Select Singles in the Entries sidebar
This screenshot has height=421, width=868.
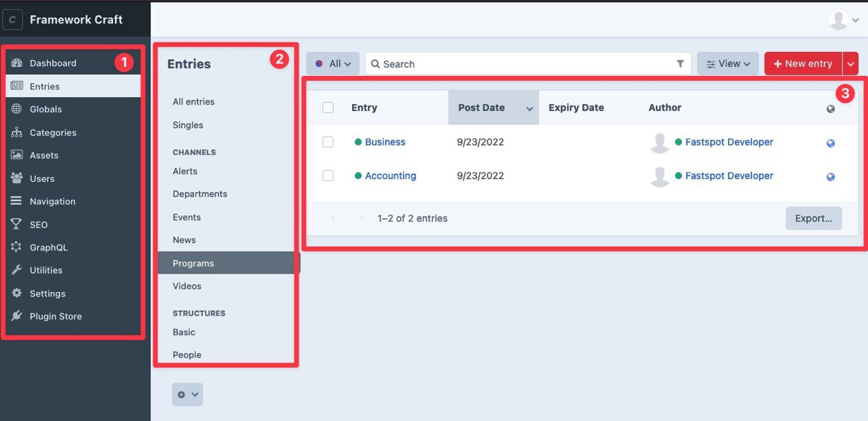click(188, 125)
